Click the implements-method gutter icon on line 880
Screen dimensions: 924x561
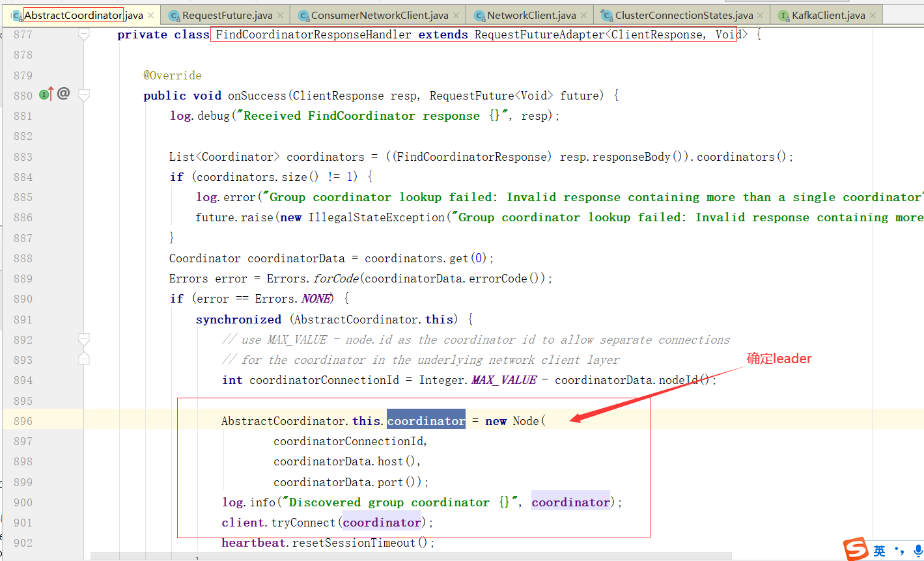click(46, 94)
